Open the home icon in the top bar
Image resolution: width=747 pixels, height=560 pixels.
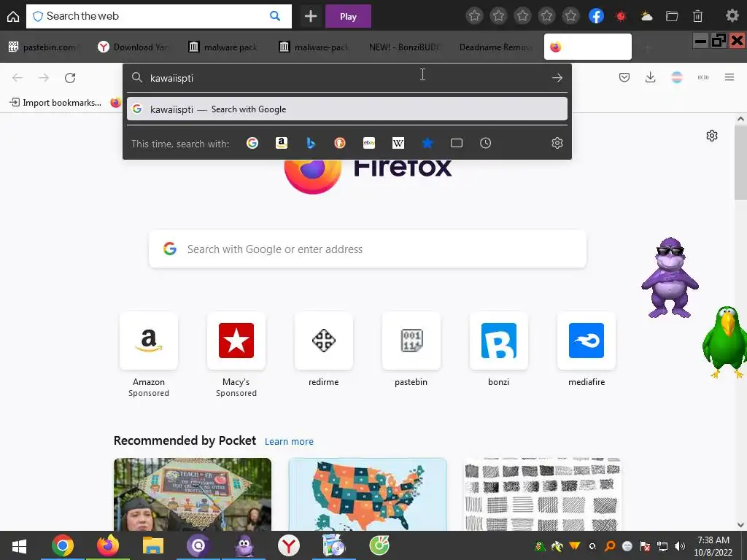13,16
